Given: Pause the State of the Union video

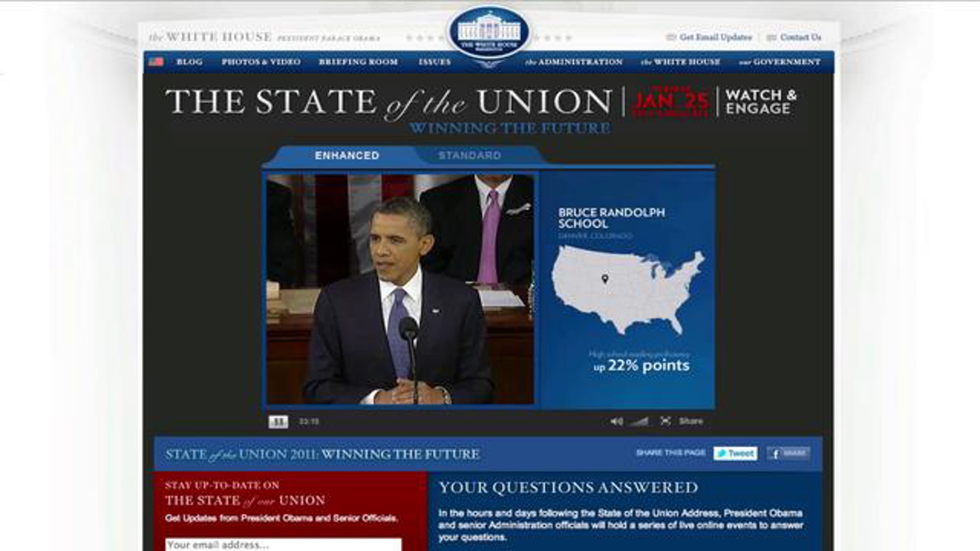Looking at the screenshot, I should (x=278, y=422).
